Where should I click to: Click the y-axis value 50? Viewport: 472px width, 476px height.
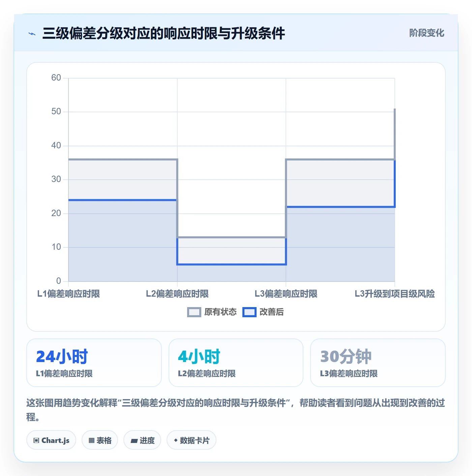tap(56, 112)
